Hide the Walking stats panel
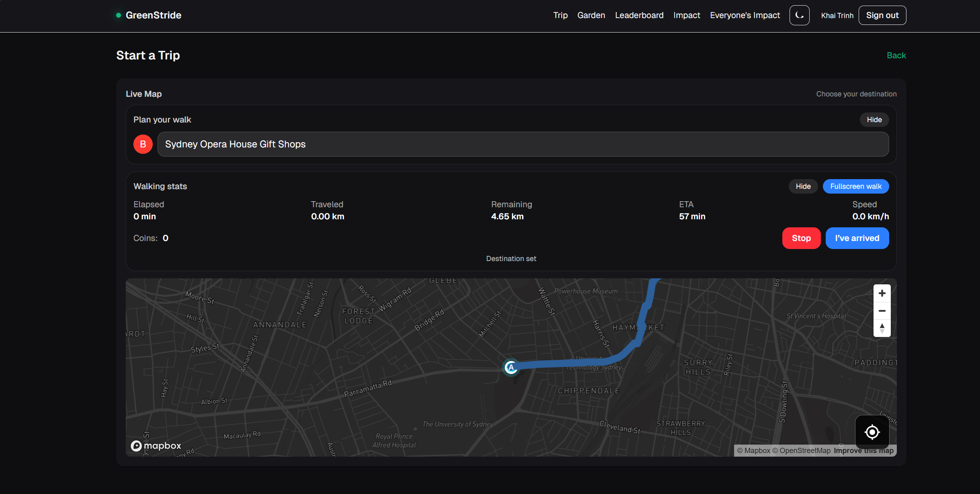980x494 pixels. click(x=803, y=186)
